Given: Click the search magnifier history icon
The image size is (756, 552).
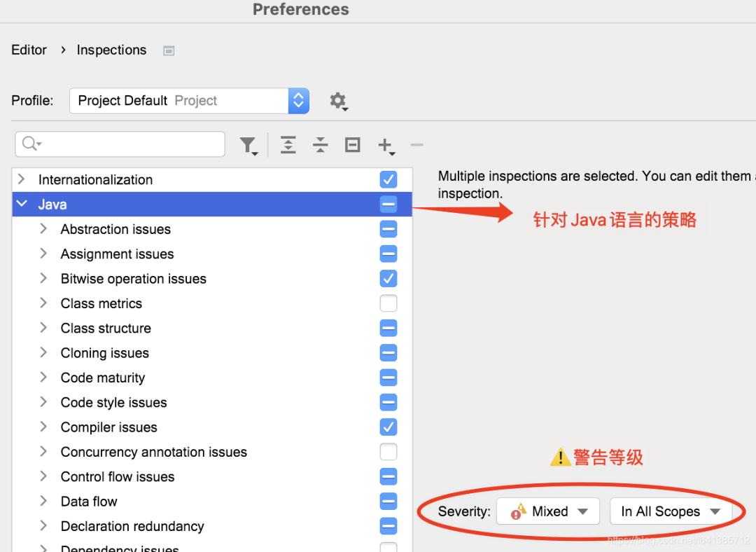Looking at the screenshot, I should coord(31,144).
